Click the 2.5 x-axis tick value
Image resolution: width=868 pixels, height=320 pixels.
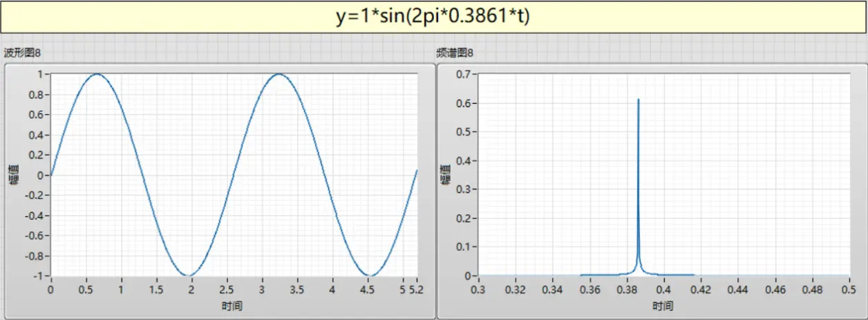click(227, 289)
